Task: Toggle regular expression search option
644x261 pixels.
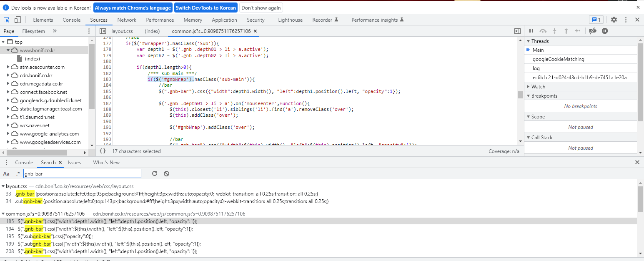Action: 18,173
